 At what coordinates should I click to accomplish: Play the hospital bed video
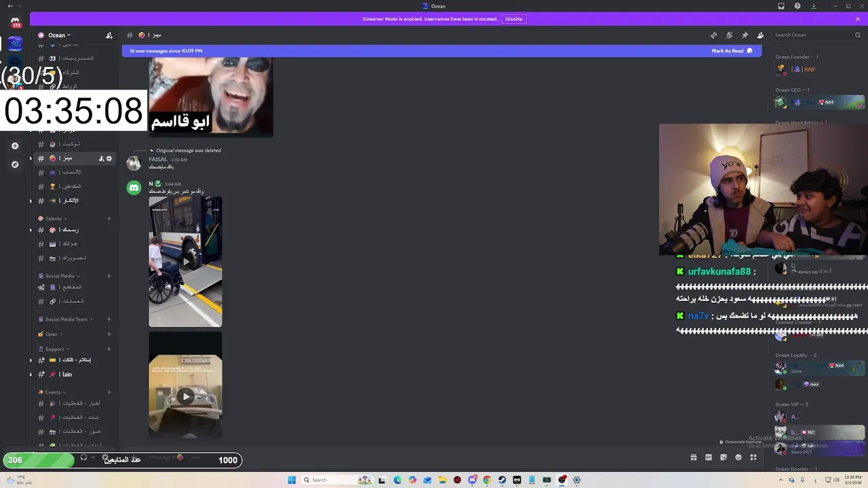[185, 396]
